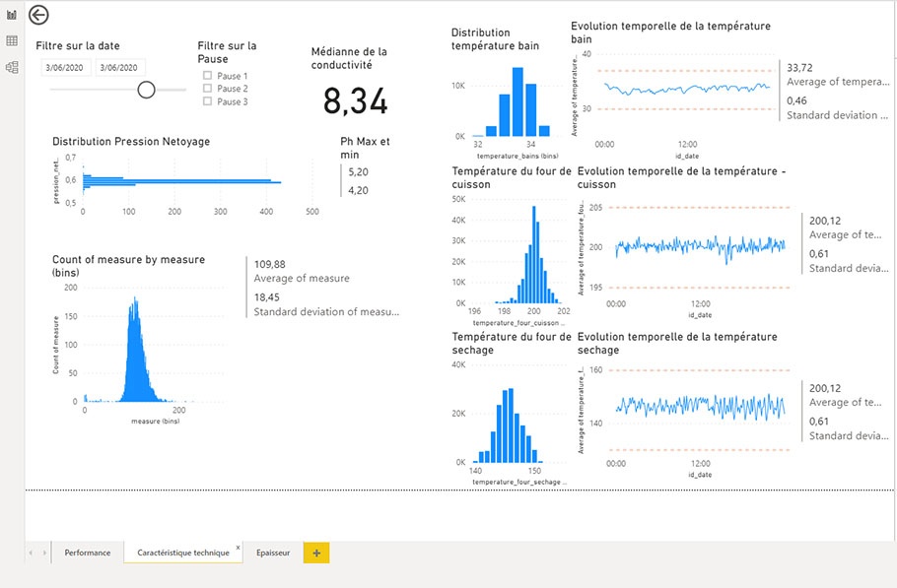This screenshot has width=897, height=588.
Task: Open the Model relationships view
Action: point(12,67)
